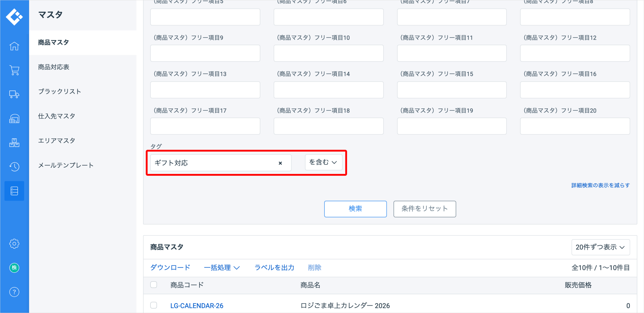Check the LG-CALENDAR-26 row checkbox

coord(154,305)
